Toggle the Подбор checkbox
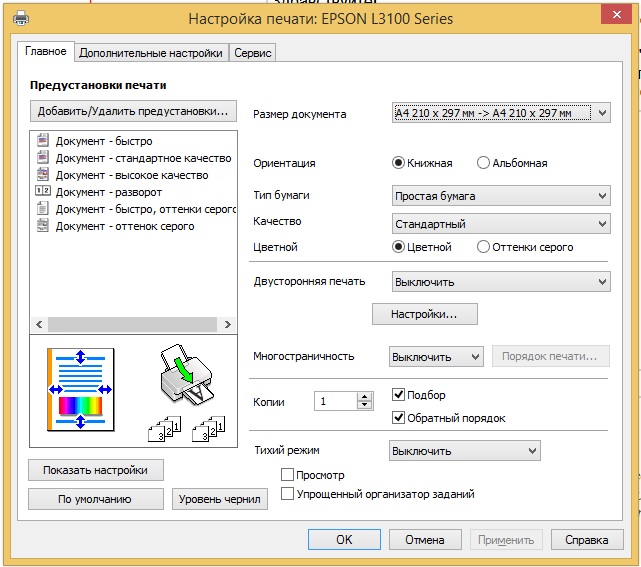Image resolution: width=641 pixels, height=567 pixels. pos(398,394)
